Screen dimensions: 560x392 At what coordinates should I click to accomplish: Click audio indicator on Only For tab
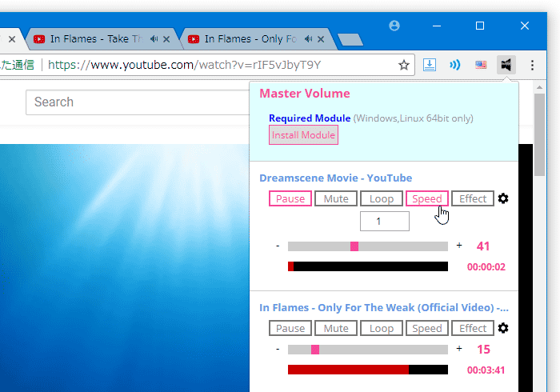[309, 39]
